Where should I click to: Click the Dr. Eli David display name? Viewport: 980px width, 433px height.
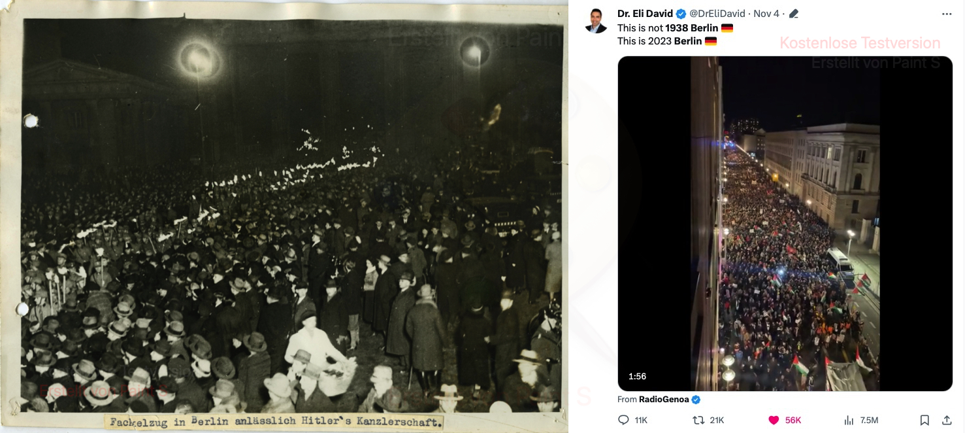coord(645,14)
